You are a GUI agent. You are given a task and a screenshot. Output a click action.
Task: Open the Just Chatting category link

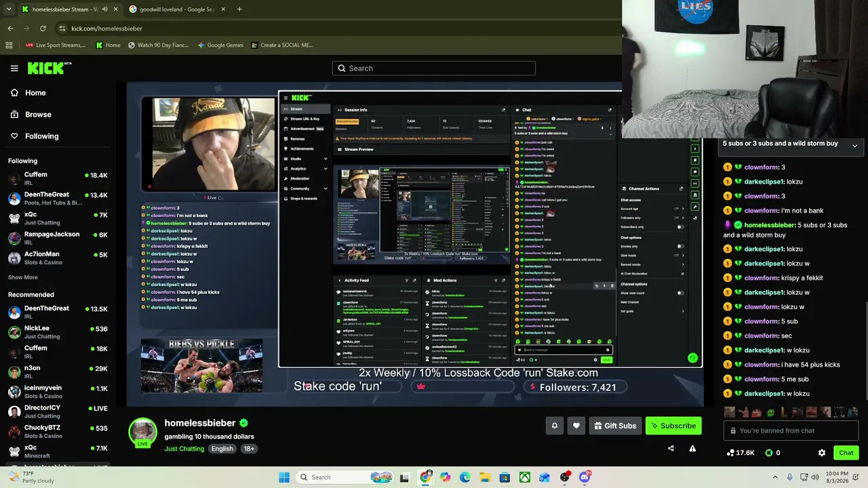point(184,449)
